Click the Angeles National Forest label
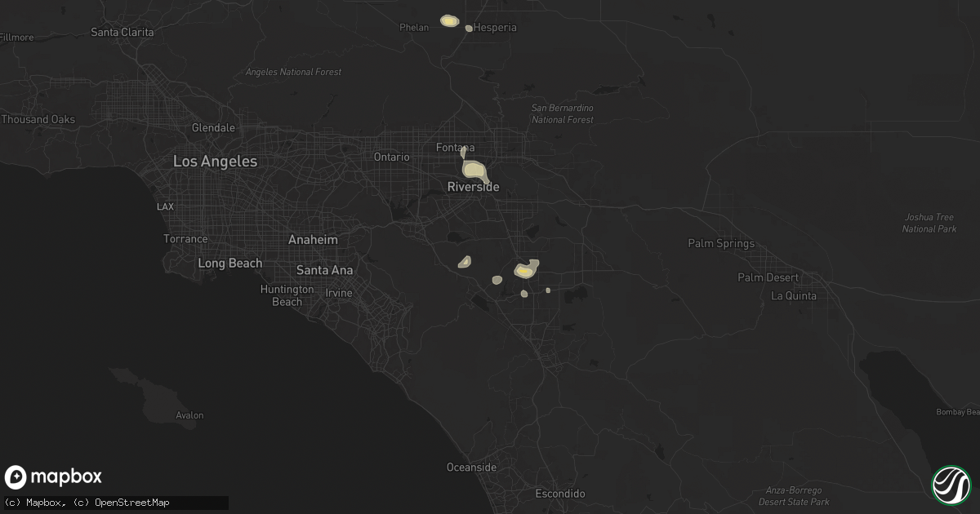Screen dimensions: 980x514 coord(294,72)
